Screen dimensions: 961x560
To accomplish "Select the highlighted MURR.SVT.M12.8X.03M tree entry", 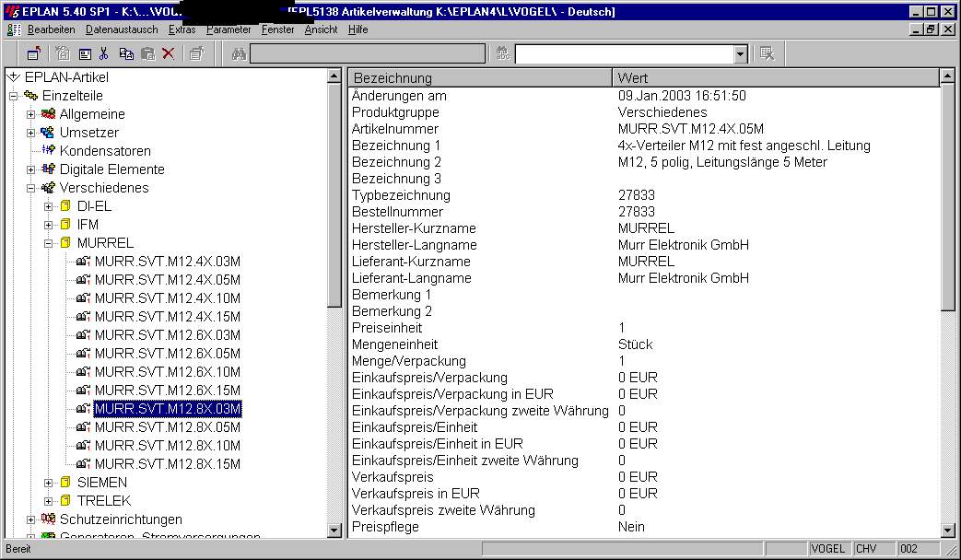I will click(168, 409).
